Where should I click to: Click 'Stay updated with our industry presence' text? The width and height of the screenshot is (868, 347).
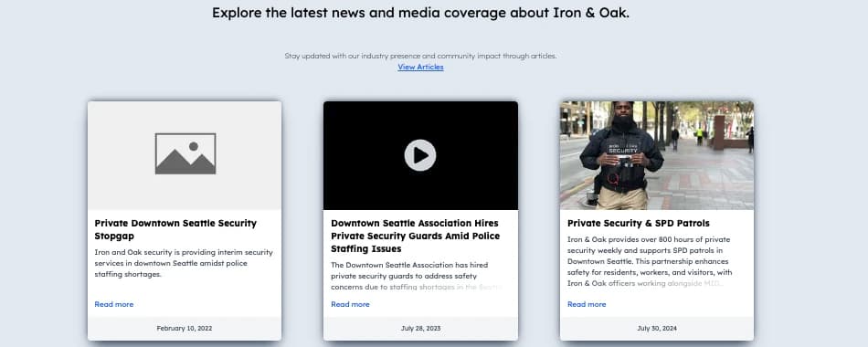point(420,56)
